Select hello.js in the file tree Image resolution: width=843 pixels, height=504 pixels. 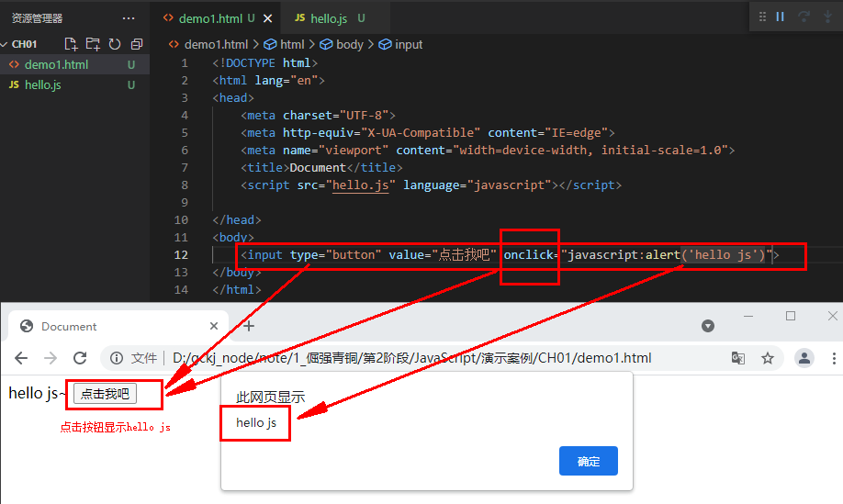pyautogui.click(x=43, y=85)
